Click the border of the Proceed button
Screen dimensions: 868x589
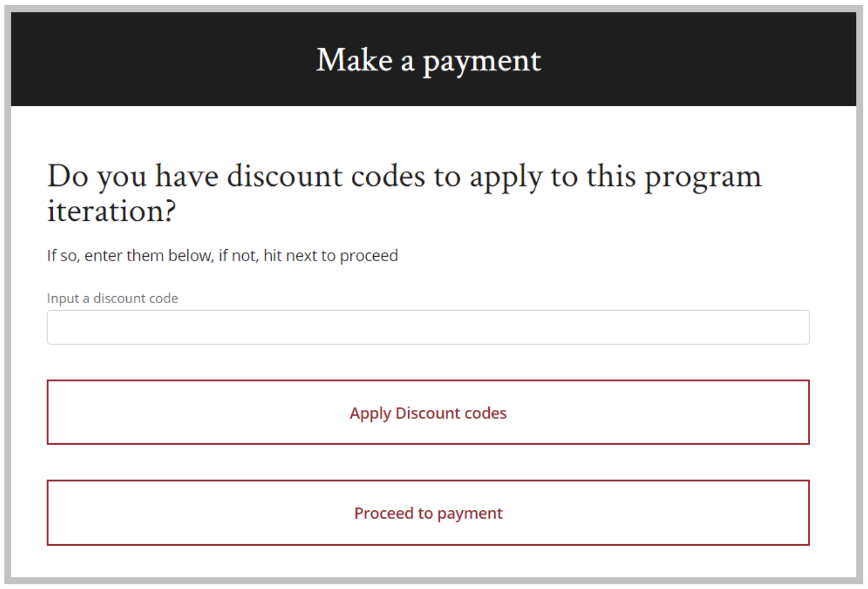tap(428, 481)
